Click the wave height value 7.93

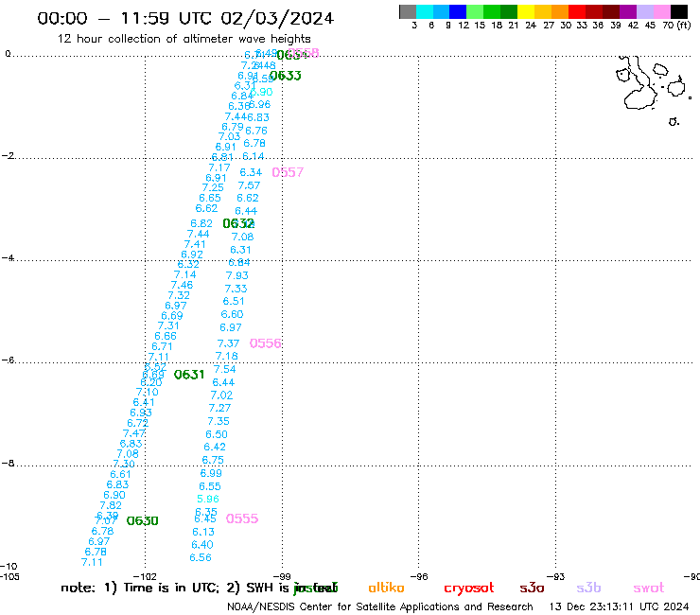pyautogui.click(x=237, y=275)
